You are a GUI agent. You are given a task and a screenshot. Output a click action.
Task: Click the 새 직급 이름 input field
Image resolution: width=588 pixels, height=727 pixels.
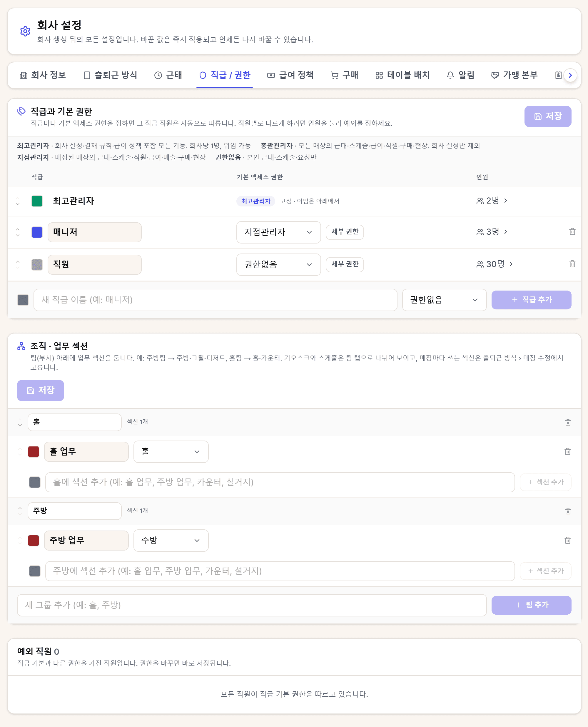click(215, 300)
